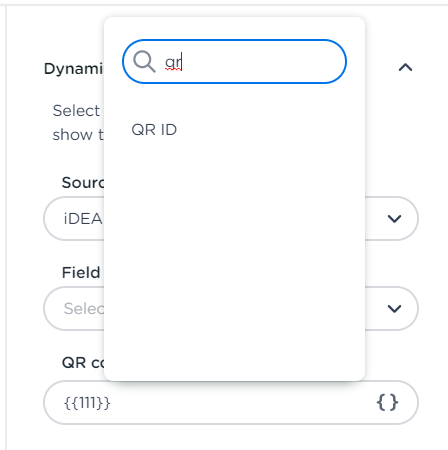Click the iDEA source combo box
Image resolution: width=448 pixels, height=450 pixels.
click(231, 219)
